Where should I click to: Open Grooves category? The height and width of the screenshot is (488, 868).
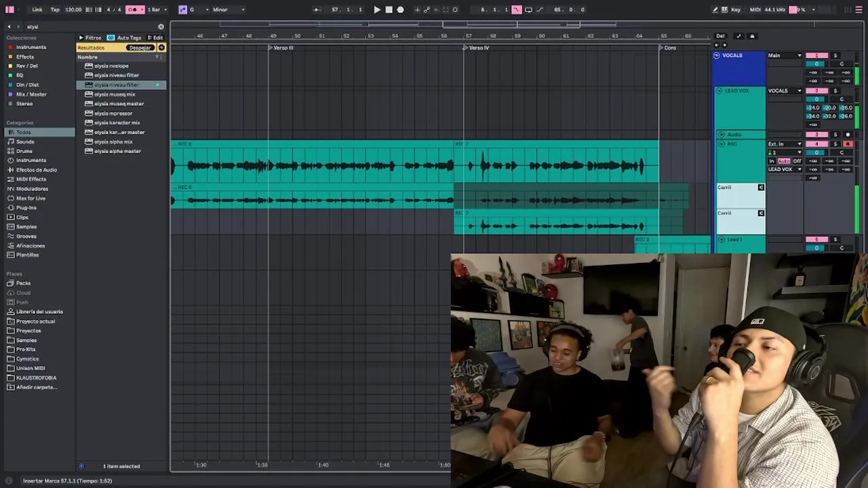click(x=26, y=236)
